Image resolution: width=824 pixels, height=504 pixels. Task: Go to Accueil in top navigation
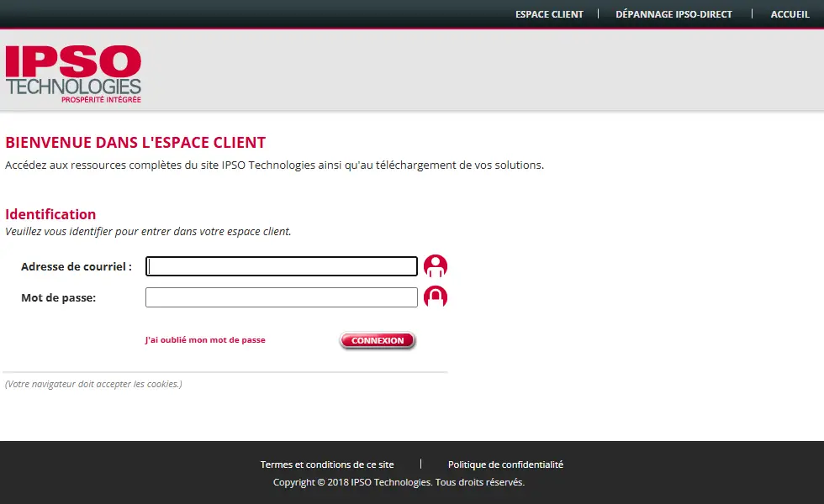pos(790,14)
